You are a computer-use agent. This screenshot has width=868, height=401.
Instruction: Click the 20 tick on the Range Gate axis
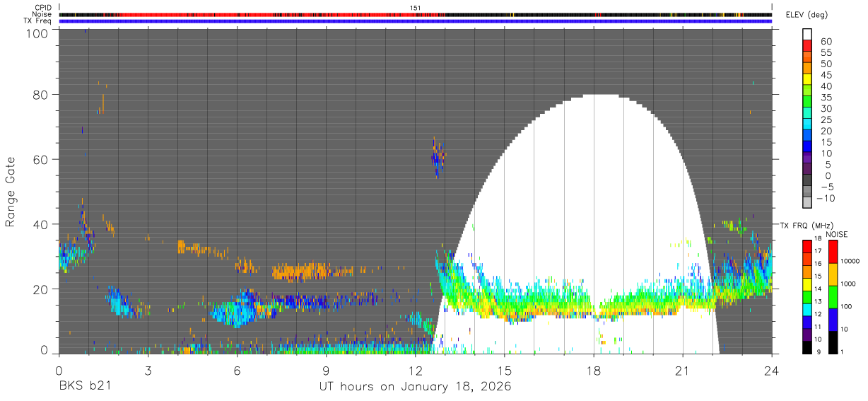tap(42, 289)
